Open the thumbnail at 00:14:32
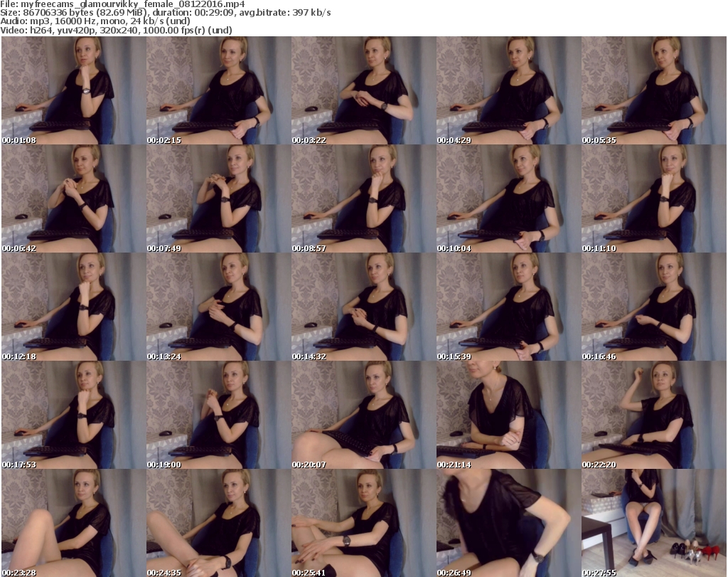 click(x=363, y=307)
